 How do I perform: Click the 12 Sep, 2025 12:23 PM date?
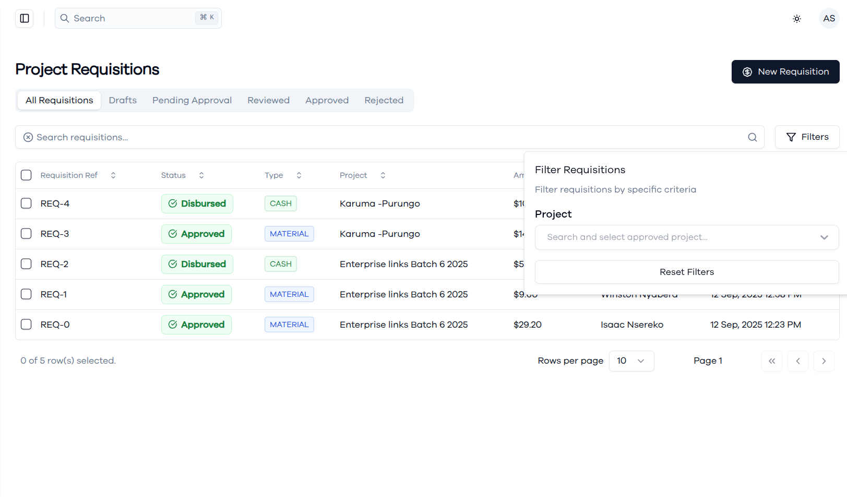click(x=756, y=325)
